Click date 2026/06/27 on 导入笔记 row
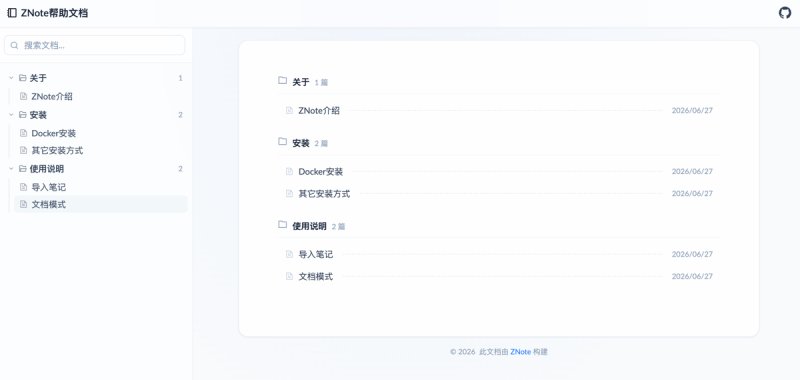This screenshot has width=800, height=380. click(x=692, y=254)
